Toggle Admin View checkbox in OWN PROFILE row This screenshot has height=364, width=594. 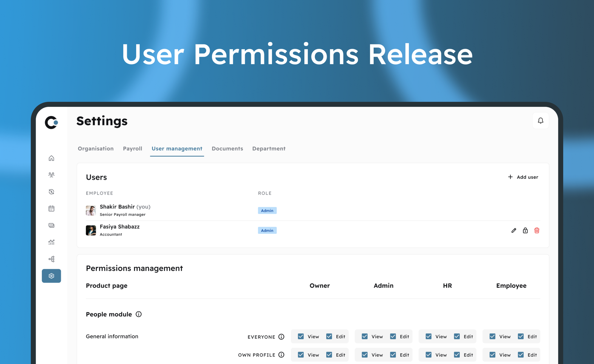tap(365, 355)
